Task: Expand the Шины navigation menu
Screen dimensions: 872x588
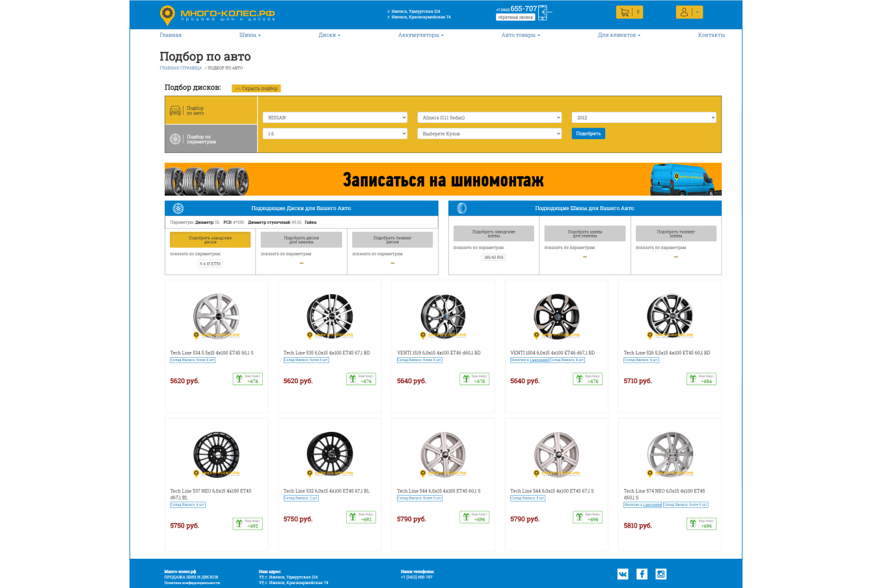Action: [x=250, y=35]
